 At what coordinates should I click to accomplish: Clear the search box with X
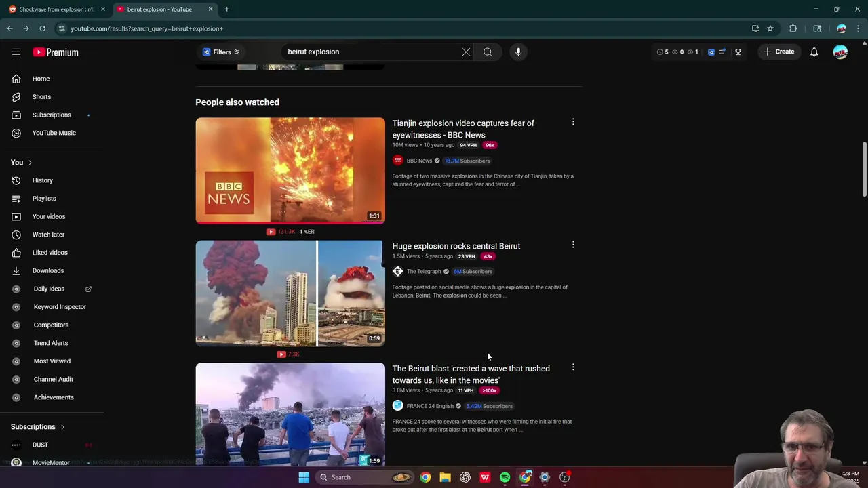pos(466,52)
